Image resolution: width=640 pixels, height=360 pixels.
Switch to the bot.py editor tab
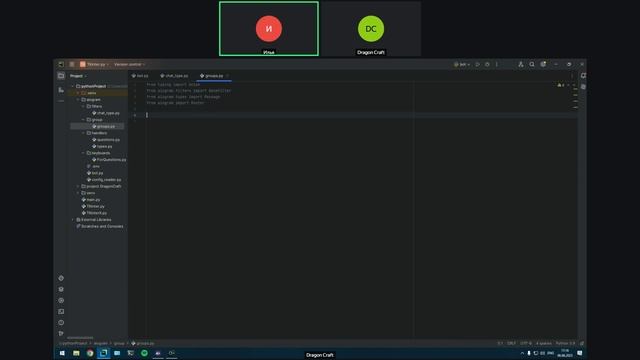click(140, 76)
